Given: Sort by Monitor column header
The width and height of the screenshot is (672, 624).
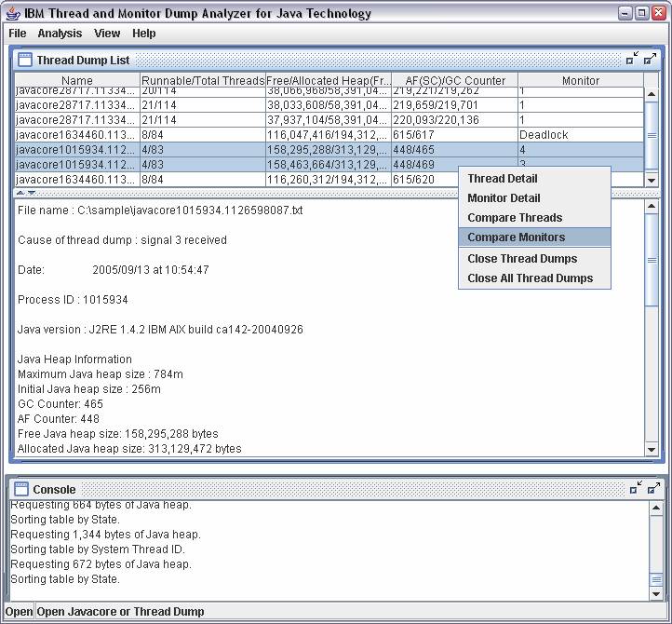Looking at the screenshot, I should [x=581, y=80].
